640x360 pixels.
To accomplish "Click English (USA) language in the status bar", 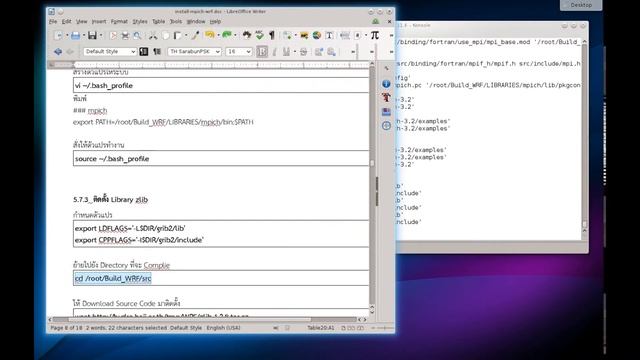I will [223, 328].
